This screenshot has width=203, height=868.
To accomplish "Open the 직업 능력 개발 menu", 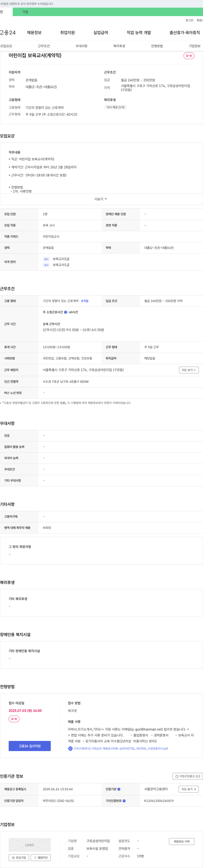I will tap(139, 33).
